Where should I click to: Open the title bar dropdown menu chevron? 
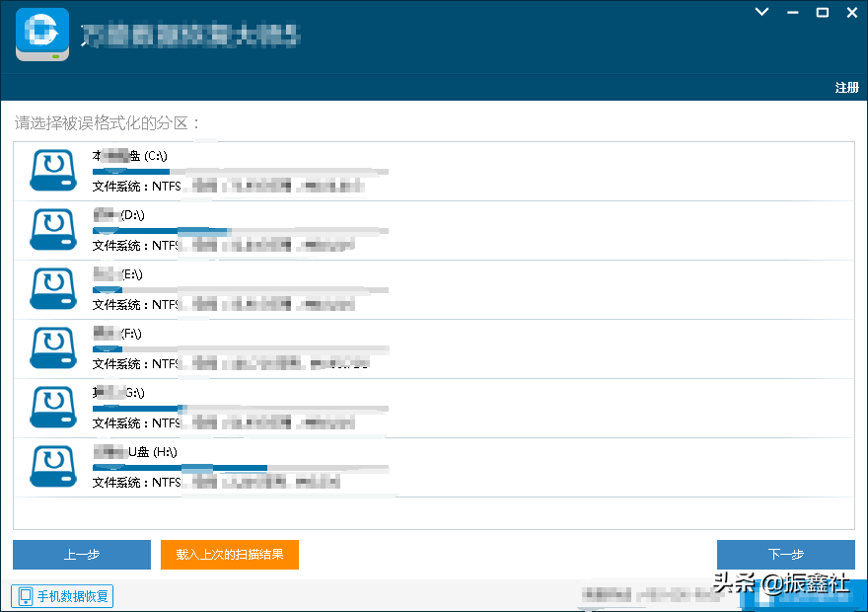(761, 12)
